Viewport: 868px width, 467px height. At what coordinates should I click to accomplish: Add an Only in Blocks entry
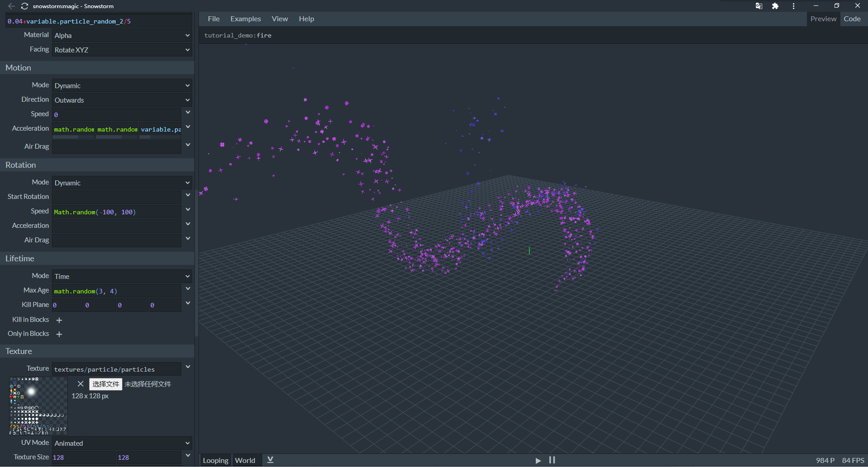(59, 334)
